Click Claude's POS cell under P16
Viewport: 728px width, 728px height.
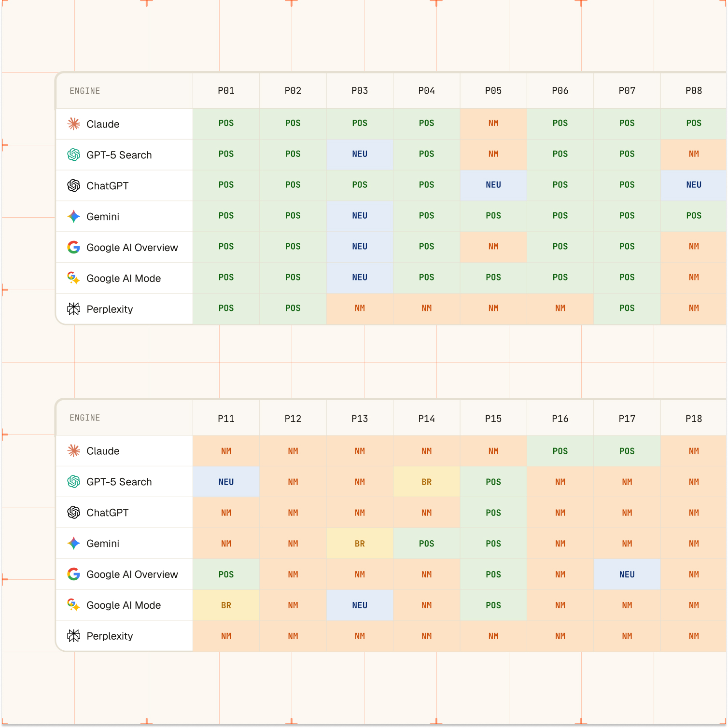[x=560, y=451]
